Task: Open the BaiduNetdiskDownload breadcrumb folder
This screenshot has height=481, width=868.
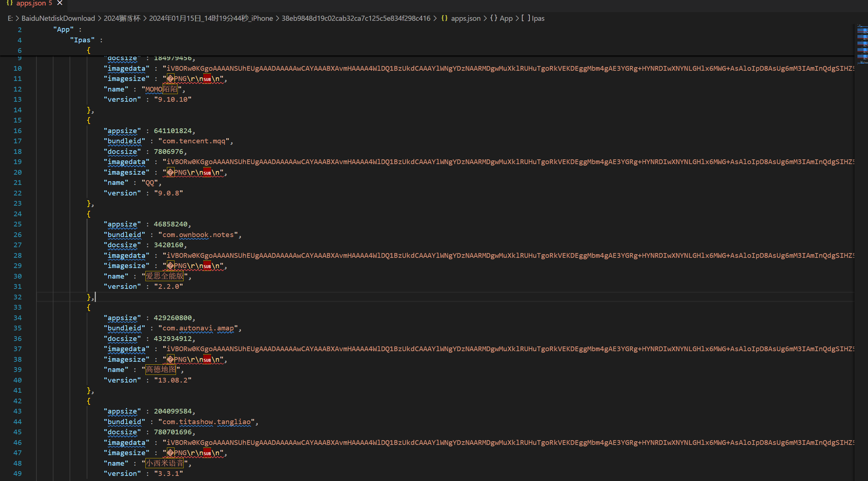Action: (x=58, y=18)
